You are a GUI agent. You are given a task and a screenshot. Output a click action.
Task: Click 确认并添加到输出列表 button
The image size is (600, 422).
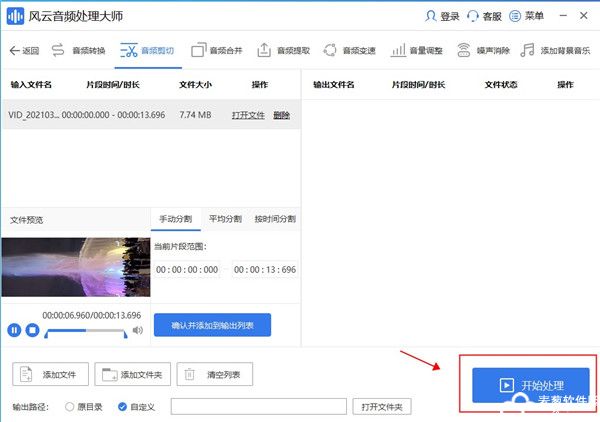[x=212, y=325]
